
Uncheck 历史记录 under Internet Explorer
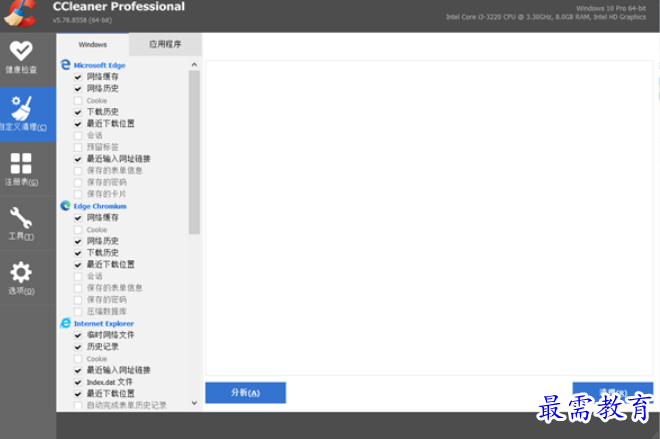pos(78,347)
